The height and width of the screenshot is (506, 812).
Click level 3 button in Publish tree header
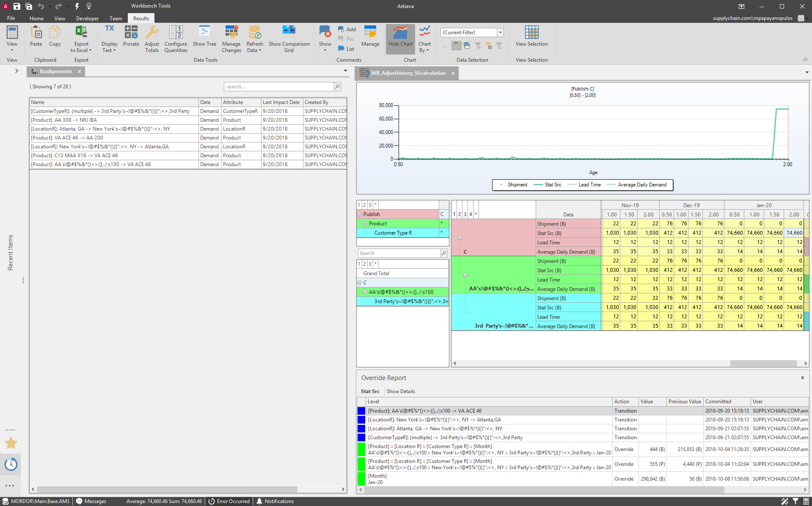coord(370,205)
